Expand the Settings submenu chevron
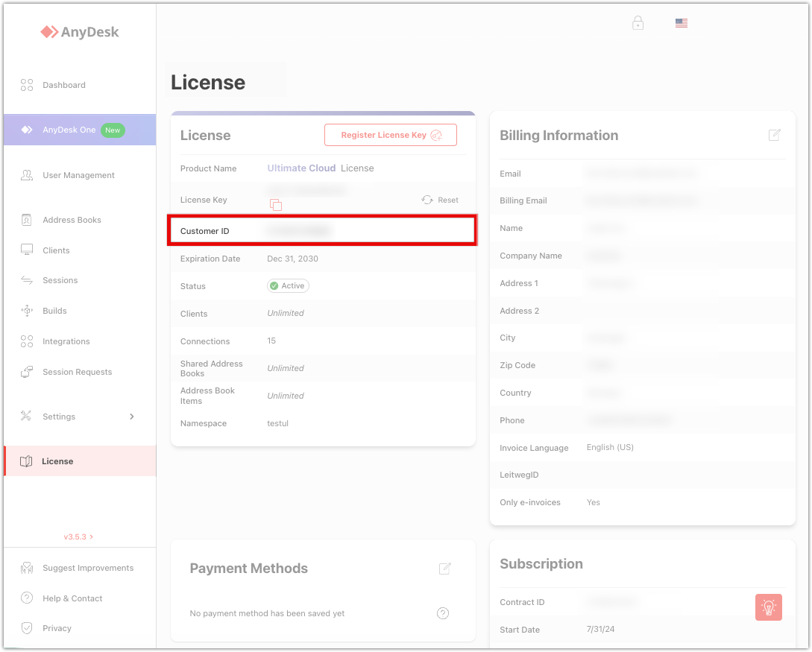This screenshot has height=652, width=812. (x=132, y=417)
